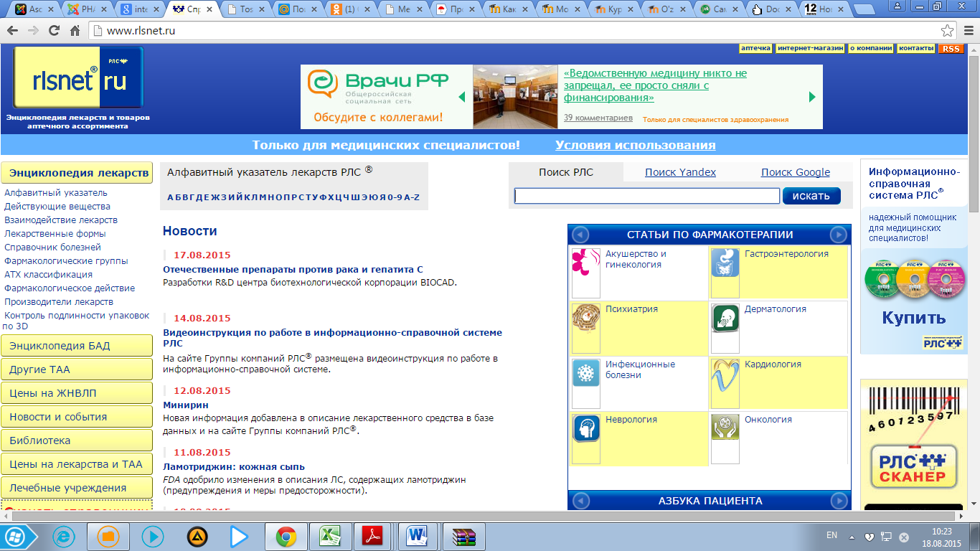Switch to the Поиск Yandex tab
980x551 pixels.
tap(680, 172)
